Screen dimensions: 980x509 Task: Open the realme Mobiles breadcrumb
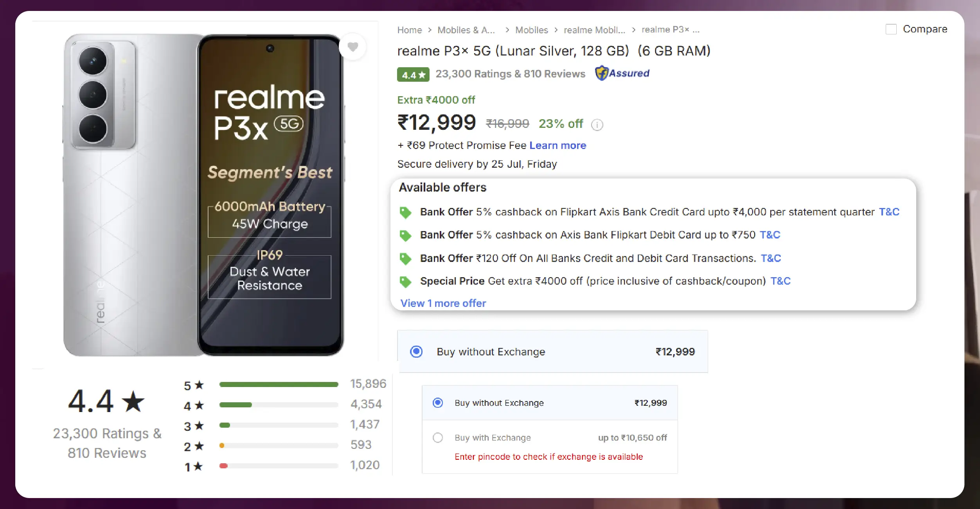pos(594,30)
